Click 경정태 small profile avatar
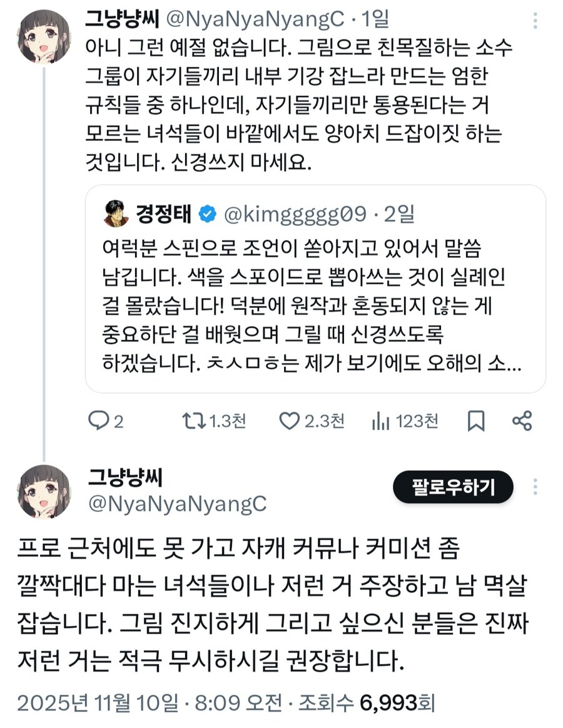This screenshot has height=728, width=563. point(117,214)
